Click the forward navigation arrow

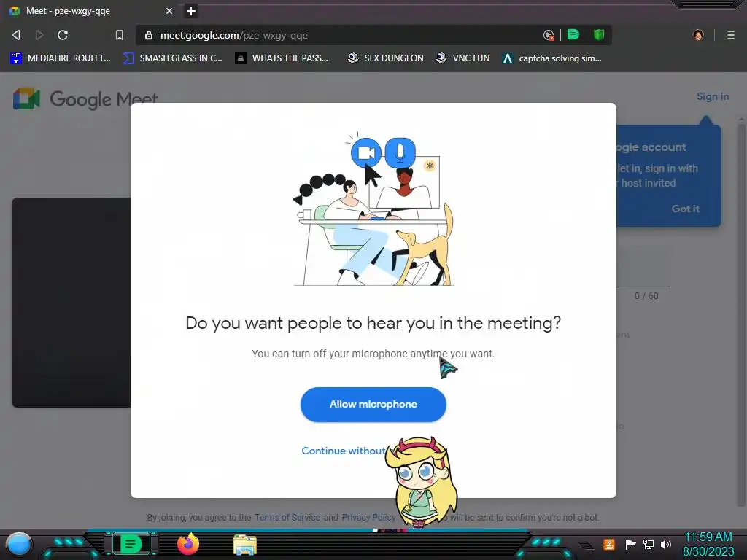(x=39, y=35)
